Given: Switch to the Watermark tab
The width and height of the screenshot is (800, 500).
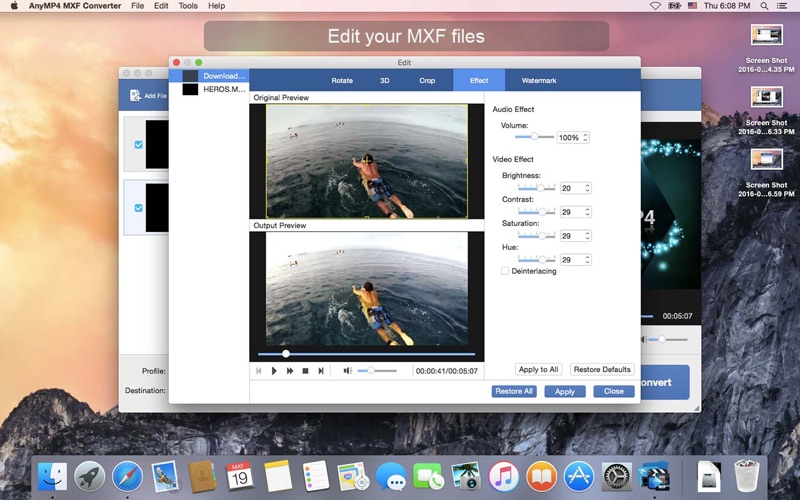Looking at the screenshot, I should (539, 81).
